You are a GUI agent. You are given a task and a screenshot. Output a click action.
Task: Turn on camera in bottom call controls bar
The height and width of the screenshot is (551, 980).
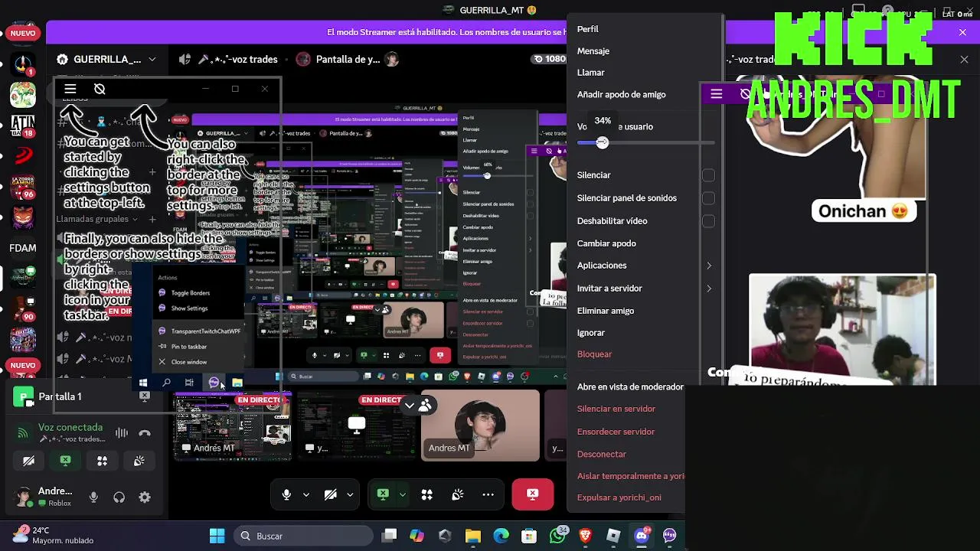point(331,495)
